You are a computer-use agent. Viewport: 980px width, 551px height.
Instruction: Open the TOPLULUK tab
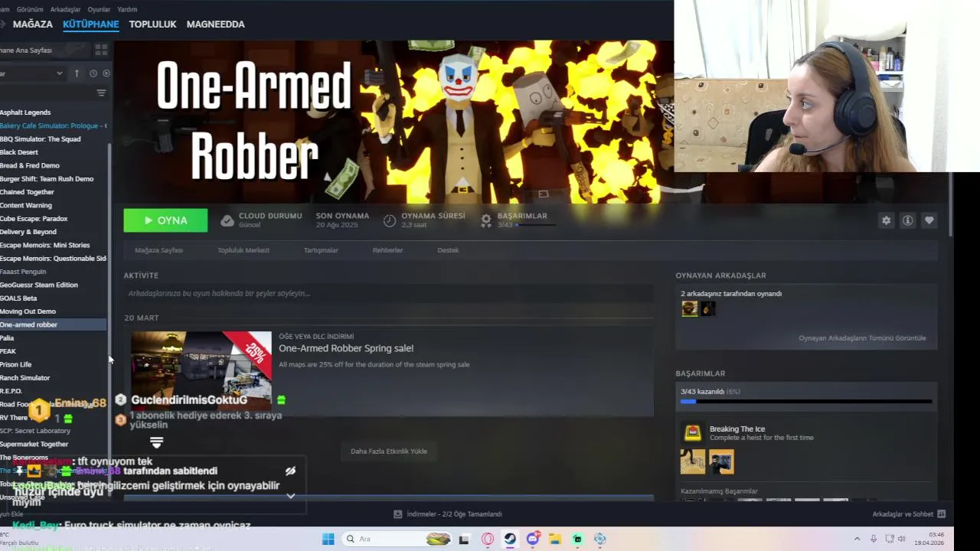tap(152, 24)
